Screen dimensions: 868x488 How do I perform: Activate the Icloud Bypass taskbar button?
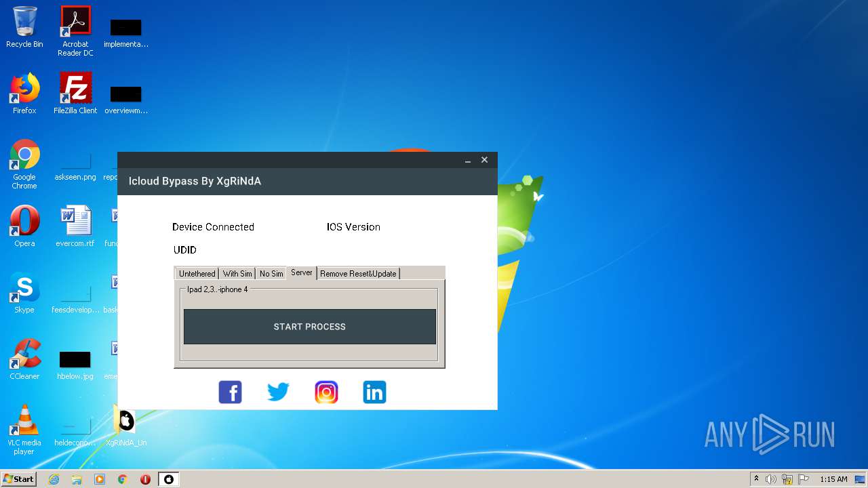coord(169,479)
